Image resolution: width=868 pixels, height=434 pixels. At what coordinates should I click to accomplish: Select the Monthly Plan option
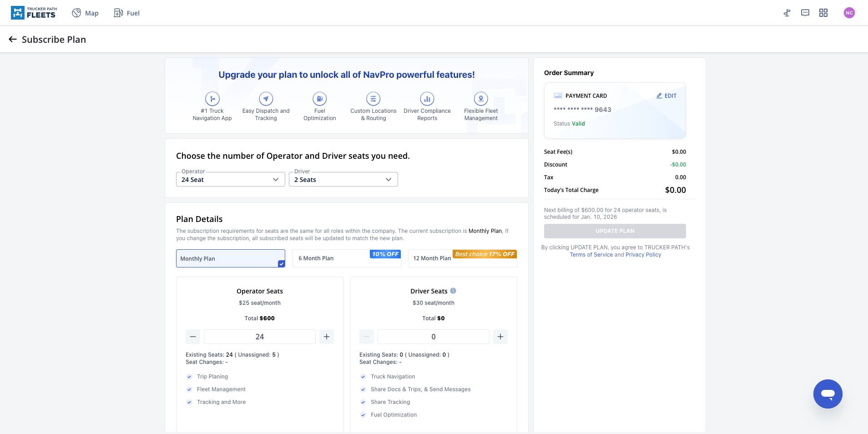pyautogui.click(x=230, y=258)
